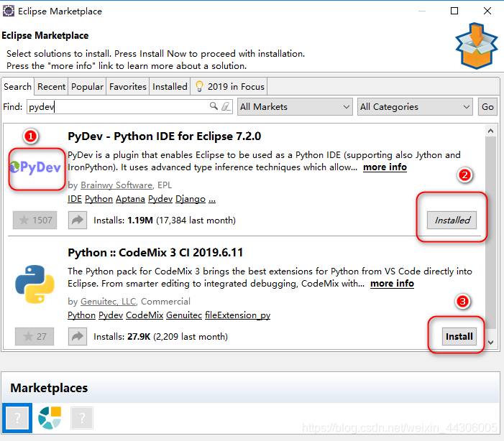Viewport: 504px width, 441px height.
Task: Click the search magnifier icon in Find field
Action: point(214,106)
